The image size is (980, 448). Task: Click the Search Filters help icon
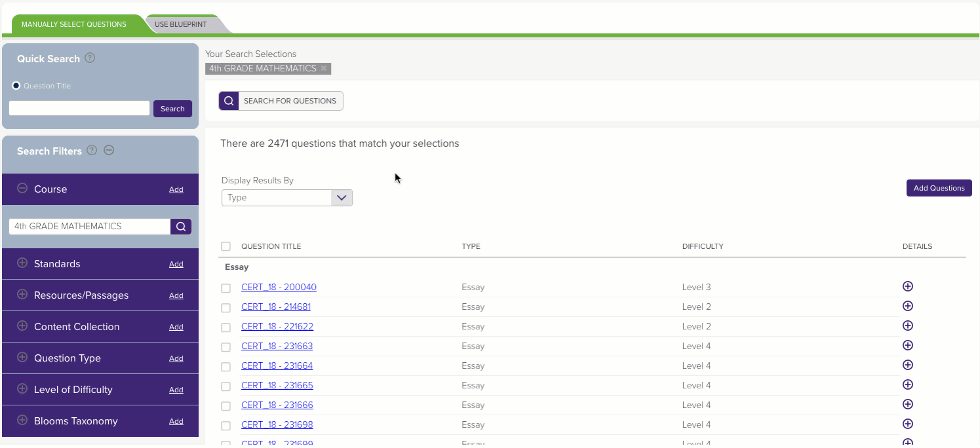click(92, 150)
